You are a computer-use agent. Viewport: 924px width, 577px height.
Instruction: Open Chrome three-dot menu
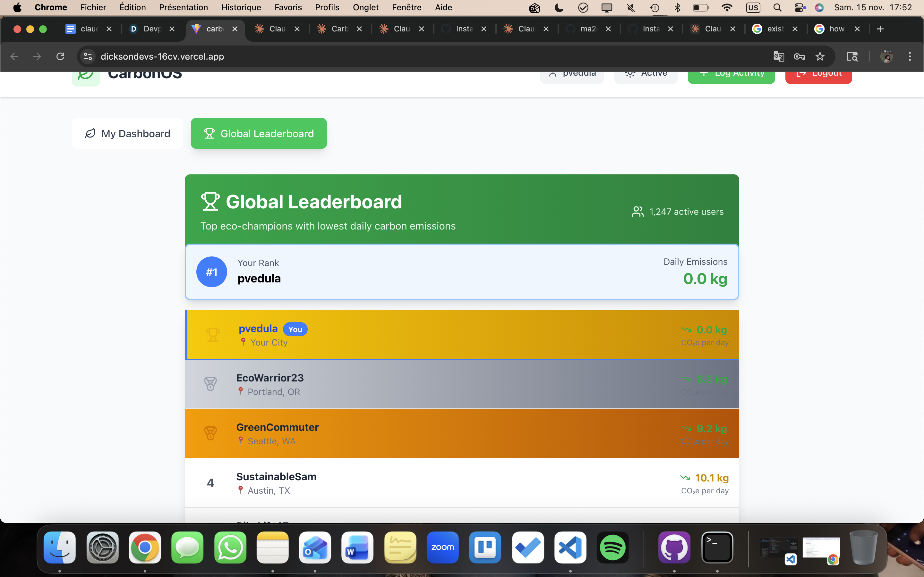coord(910,56)
